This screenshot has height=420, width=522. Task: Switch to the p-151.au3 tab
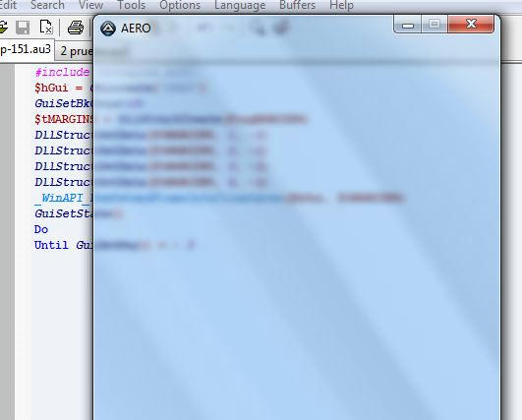tap(27, 49)
